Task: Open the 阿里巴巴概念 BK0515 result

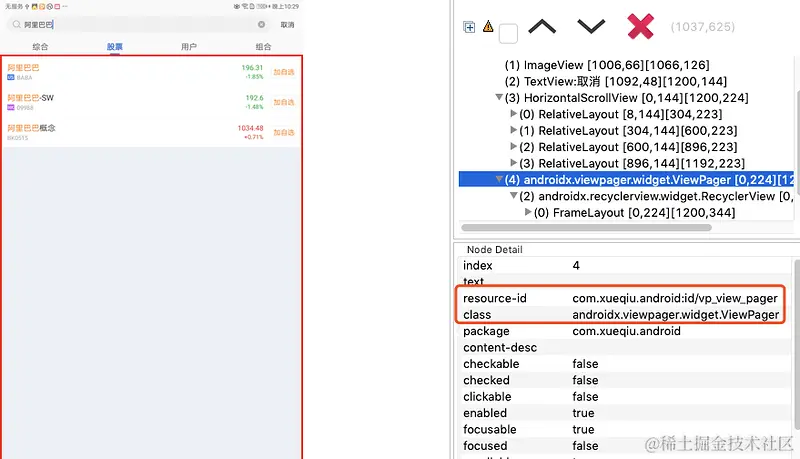Action: [x=152, y=132]
